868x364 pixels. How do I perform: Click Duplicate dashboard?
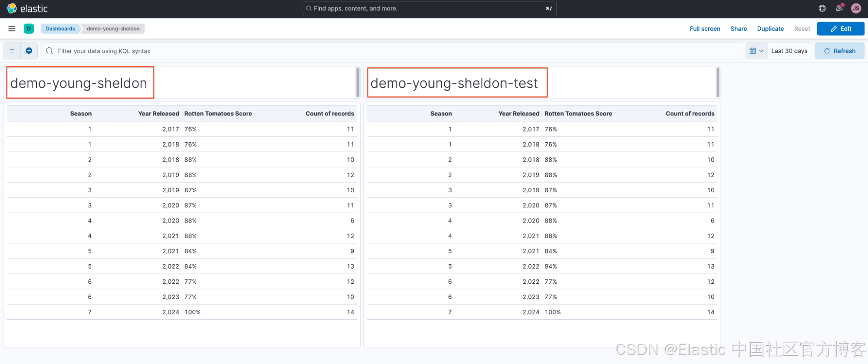point(770,29)
